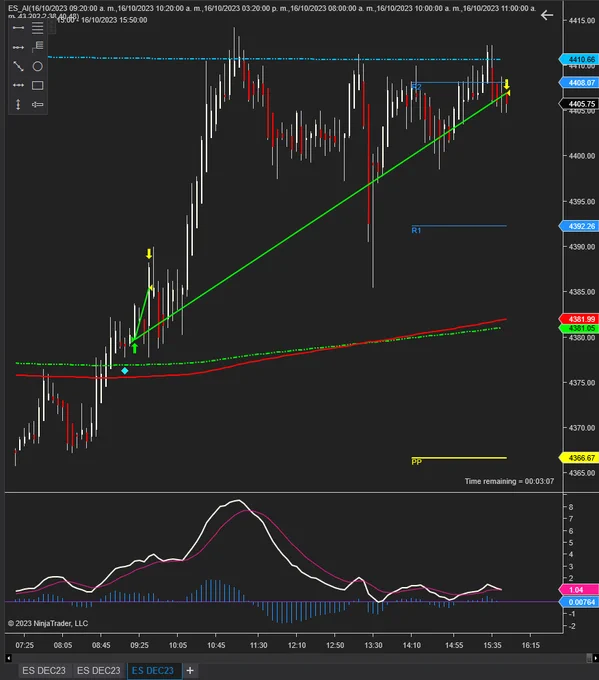
Task: Select the highlighted blue ES DEC23 tab
Action: 153,670
